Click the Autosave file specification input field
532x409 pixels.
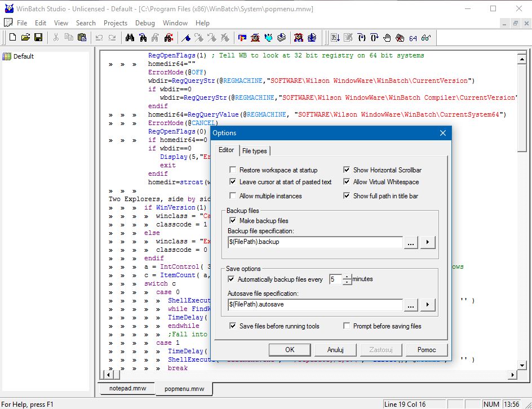point(315,305)
